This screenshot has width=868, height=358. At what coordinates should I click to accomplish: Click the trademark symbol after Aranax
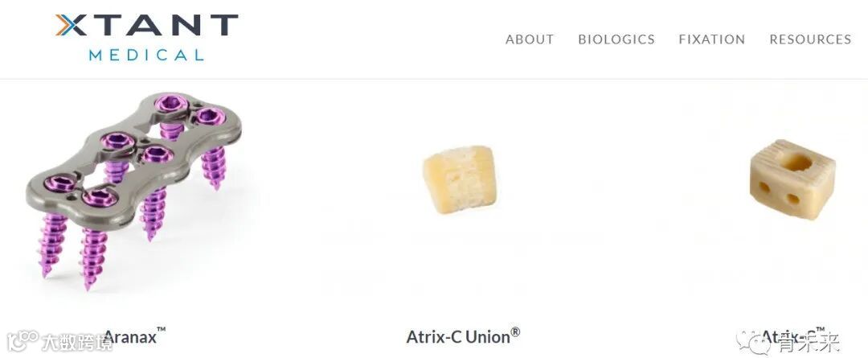tap(161, 331)
